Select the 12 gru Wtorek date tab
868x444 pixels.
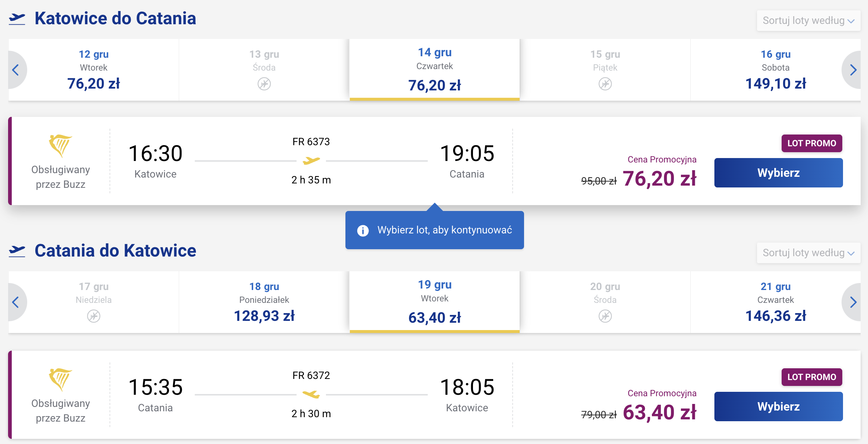point(94,70)
